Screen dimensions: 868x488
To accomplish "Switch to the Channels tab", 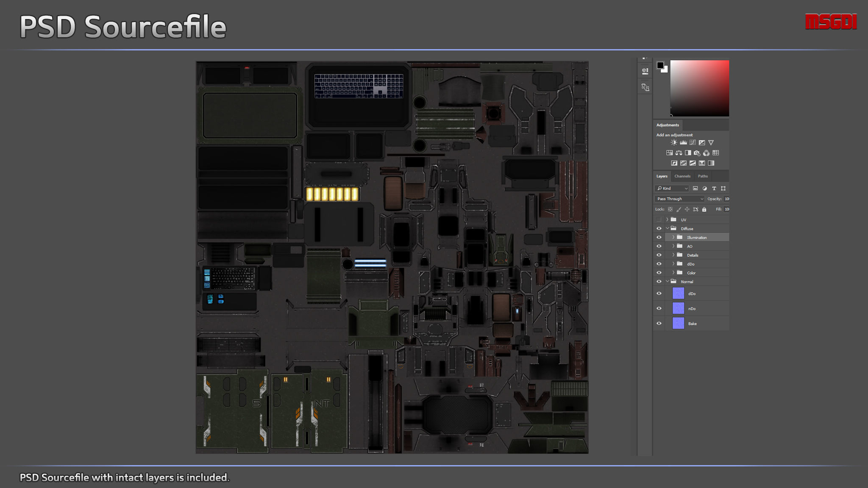I will pos(682,176).
